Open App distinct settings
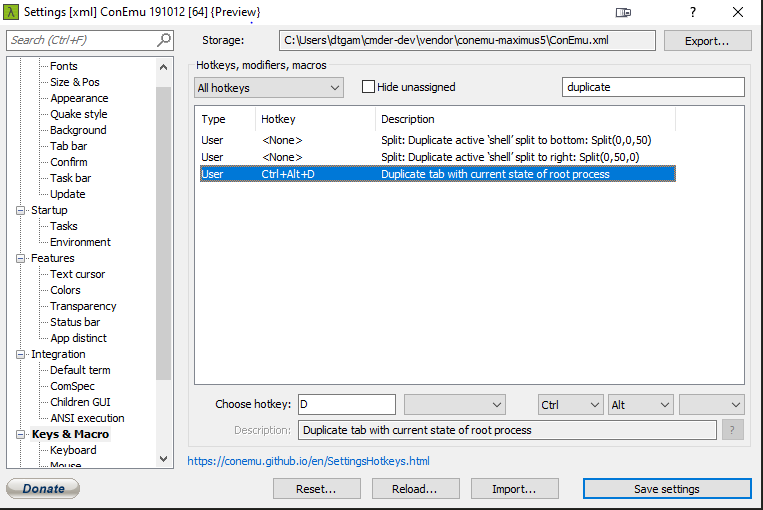Image resolution: width=763 pixels, height=510 pixels. click(x=78, y=338)
